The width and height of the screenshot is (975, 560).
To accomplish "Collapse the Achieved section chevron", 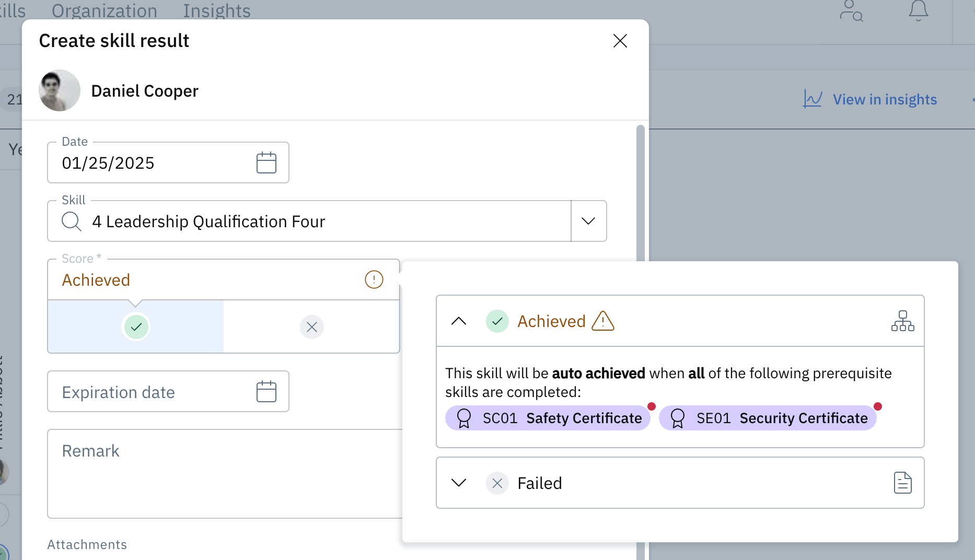I will pyautogui.click(x=458, y=321).
